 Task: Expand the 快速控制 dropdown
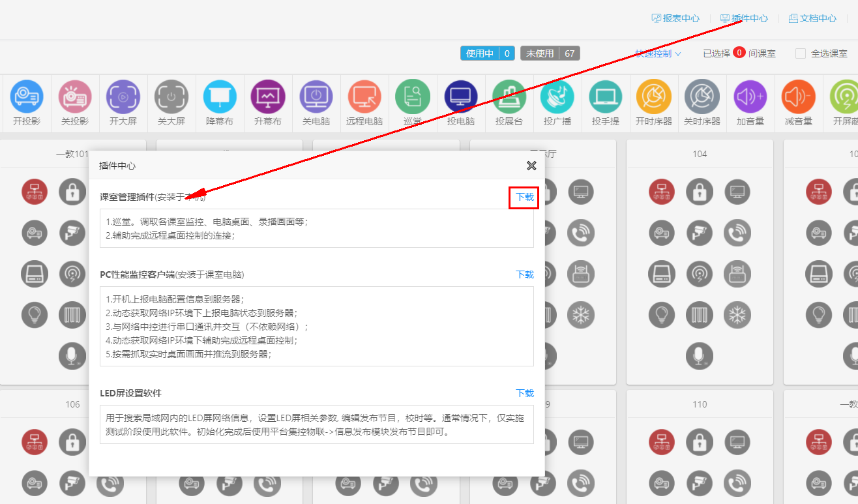tap(658, 53)
